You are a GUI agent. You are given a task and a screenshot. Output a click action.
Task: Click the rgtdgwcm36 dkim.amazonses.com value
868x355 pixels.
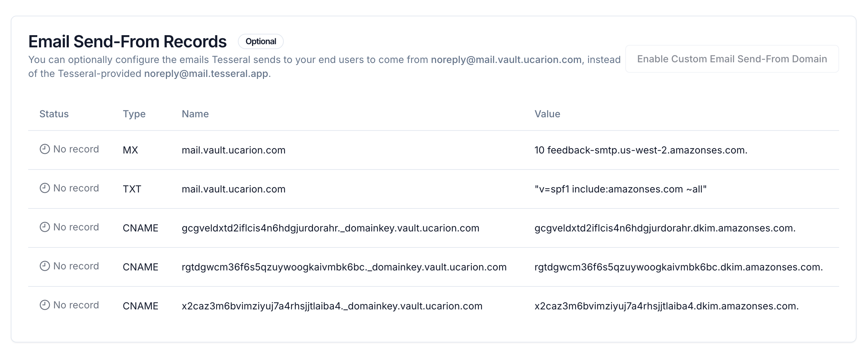coord(678,267)
